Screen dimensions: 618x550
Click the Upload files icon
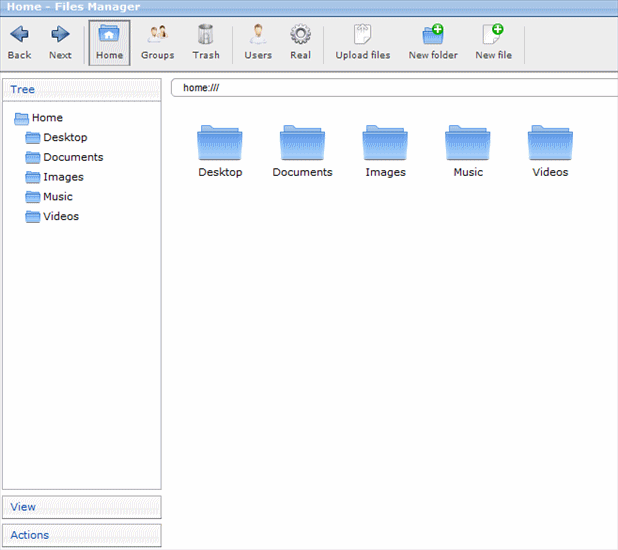point(362,35)
